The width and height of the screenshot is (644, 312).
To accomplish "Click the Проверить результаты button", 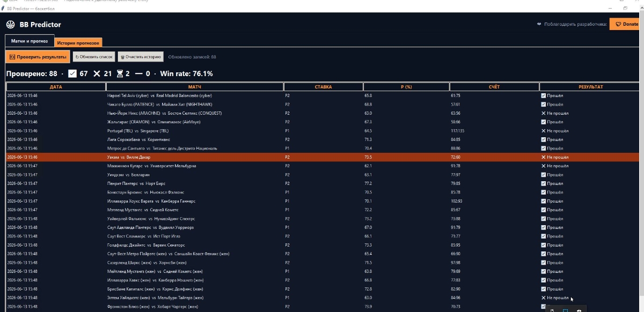I will pos(38,57).
